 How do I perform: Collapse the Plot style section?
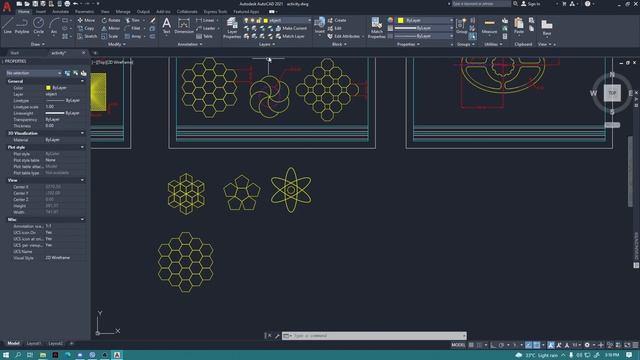pyautogui.click(x=82, y=147)
